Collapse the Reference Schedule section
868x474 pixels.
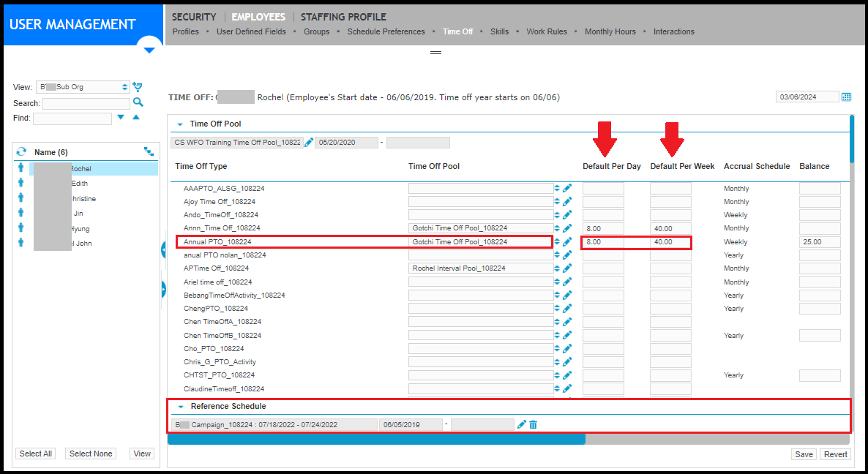pos(181,407)
